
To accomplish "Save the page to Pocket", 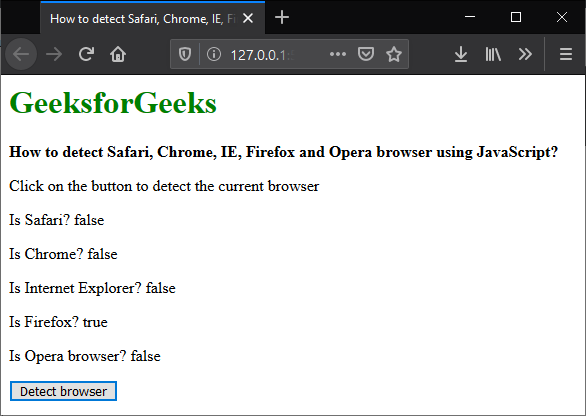I will pyautogui.click(x=366, y=55).
